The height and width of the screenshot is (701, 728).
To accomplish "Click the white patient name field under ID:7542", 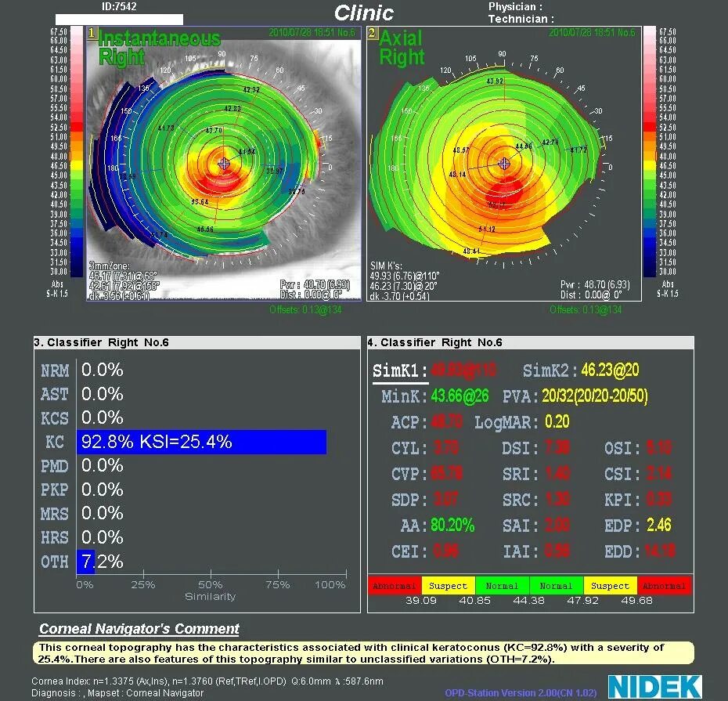I will point(119,20).
